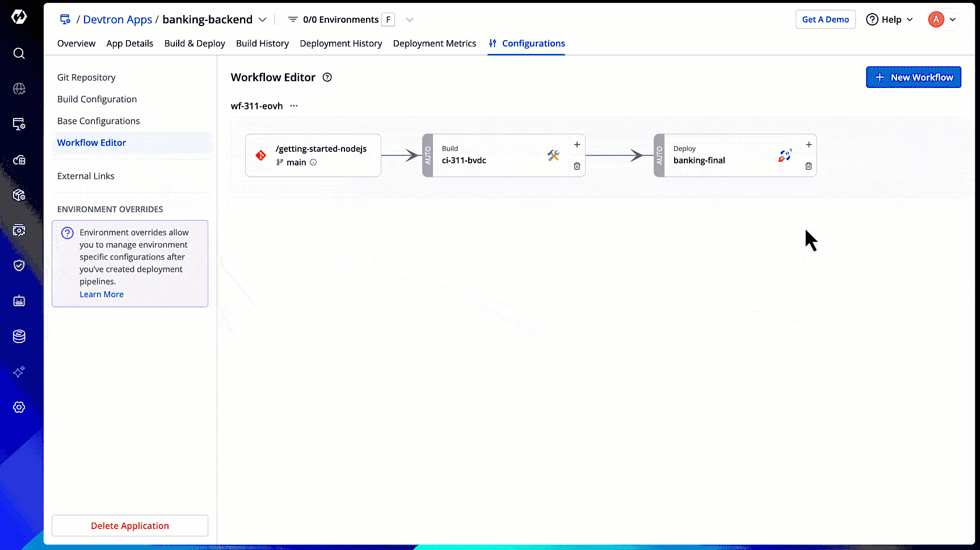Image resolution: width=980 pixels, height=550 pixels.
Task: Open the Help dropdown menu
Action: (889, 20)
